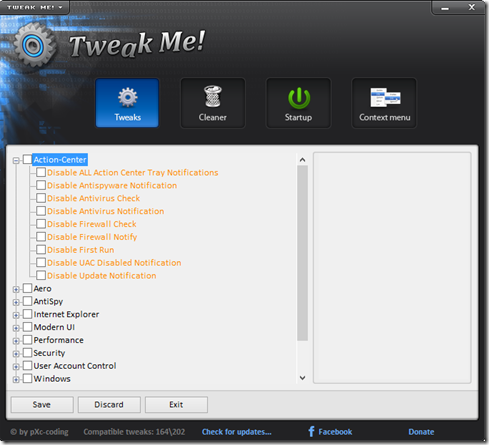Open the Cleaner trash bin icon
This screenshot has height=445, width=489.
(x=213, y=97)
